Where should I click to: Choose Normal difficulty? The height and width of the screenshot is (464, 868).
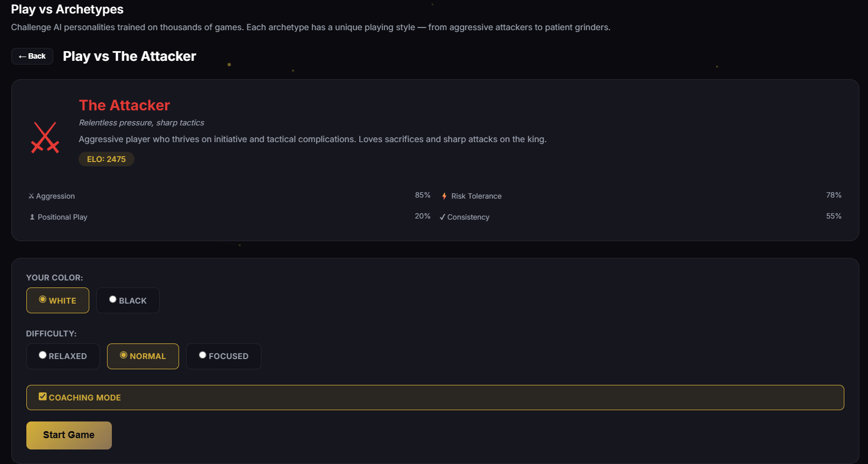click(x=143, y=356)
